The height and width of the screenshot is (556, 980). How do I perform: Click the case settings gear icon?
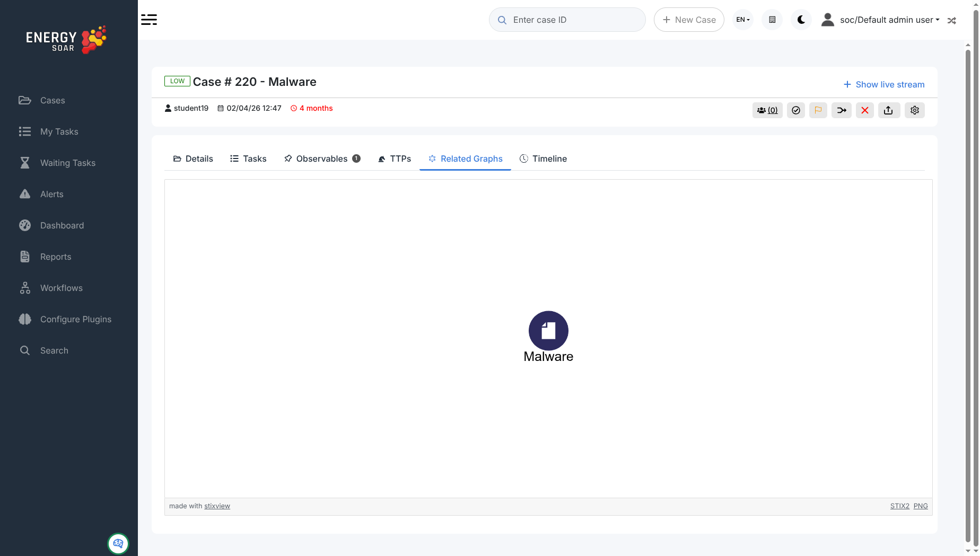(915, 110)
